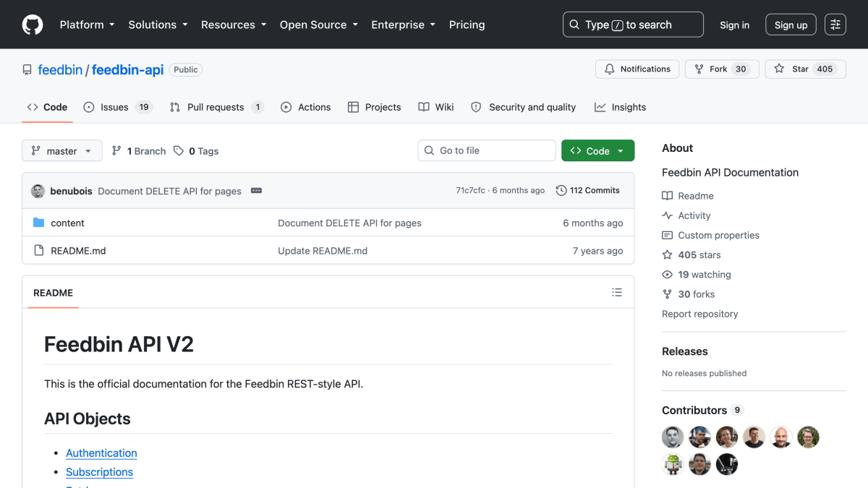Open content row commit message link
This screenshot has width=868, height=488.
(x=349, y=223)
